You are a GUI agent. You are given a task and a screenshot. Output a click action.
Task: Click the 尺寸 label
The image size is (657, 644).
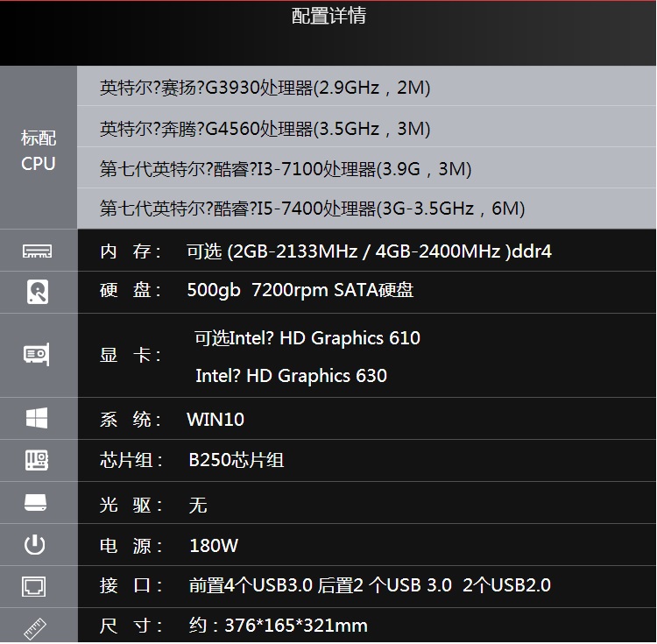tap(131, 626)
